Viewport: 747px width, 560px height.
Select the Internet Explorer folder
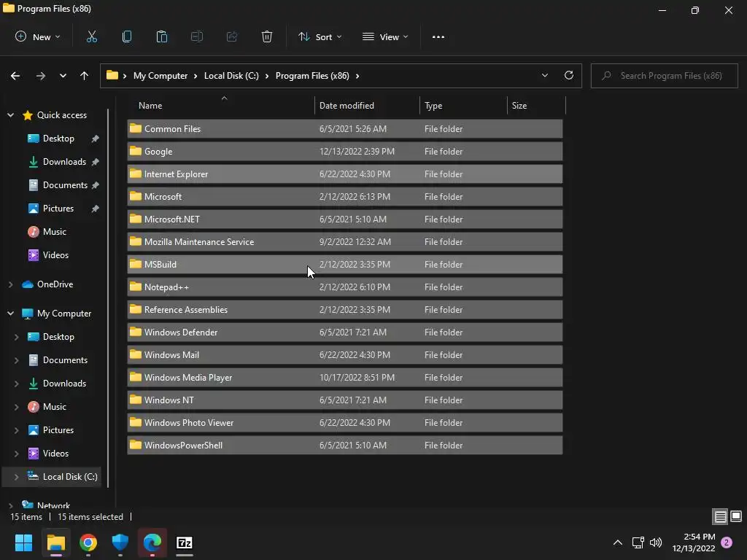(x=345, y=174)
